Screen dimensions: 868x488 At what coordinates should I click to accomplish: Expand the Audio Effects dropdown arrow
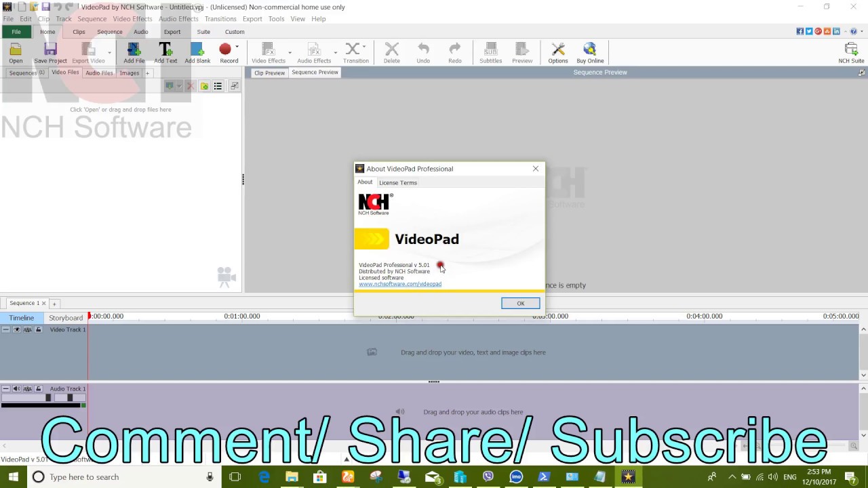tap(335, 52)
